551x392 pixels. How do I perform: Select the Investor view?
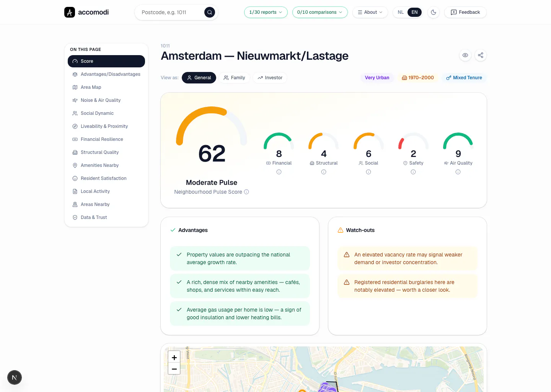[x=270, y=78]
